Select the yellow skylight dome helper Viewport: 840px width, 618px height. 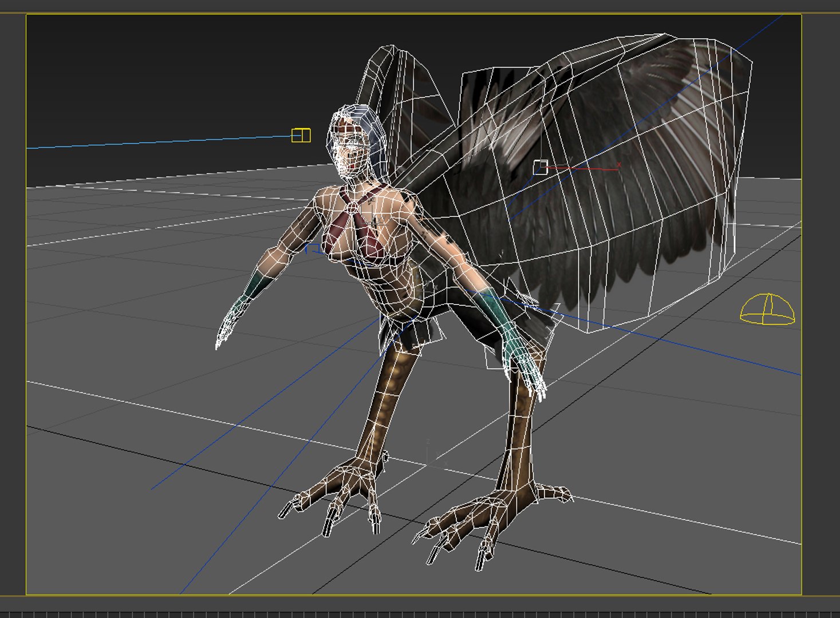click(x=767, y=309)
